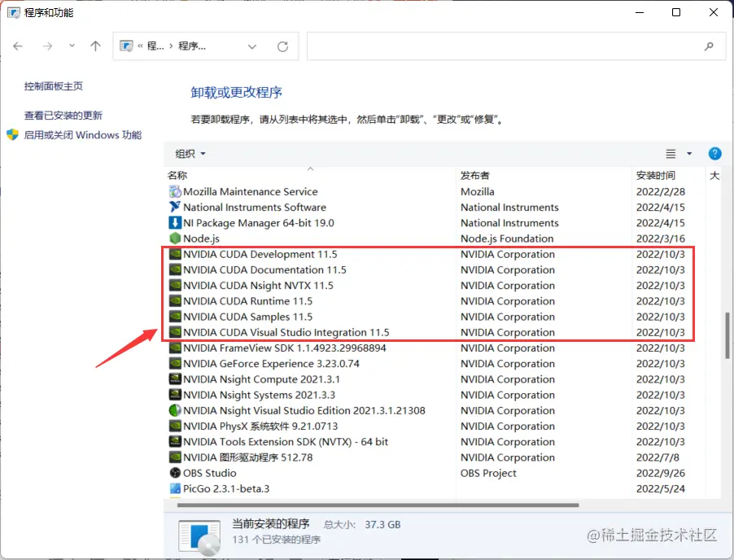Screen dimensions: 734x560
Task: Click the refresh icon in address bar
Action: 282,46
